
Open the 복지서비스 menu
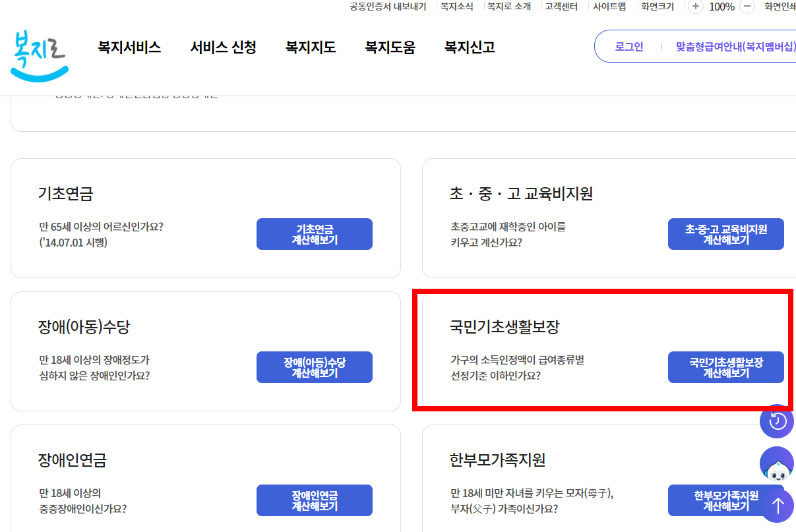pyautogui.click(x=129, y=47)
